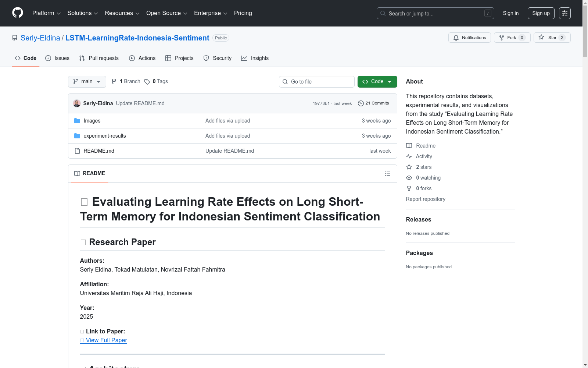588x368 pixels.
Task: Expand the Open Source menu
Action: (x=167, y=13)
